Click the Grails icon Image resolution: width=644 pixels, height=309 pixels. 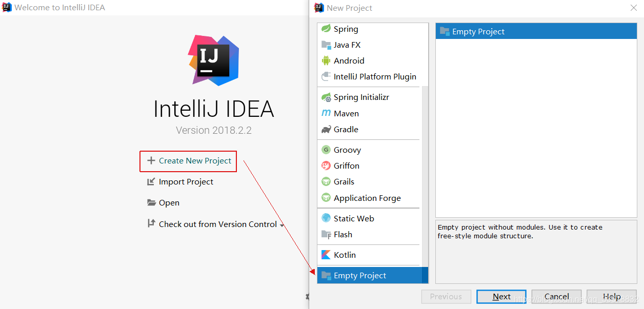[326, 181]
